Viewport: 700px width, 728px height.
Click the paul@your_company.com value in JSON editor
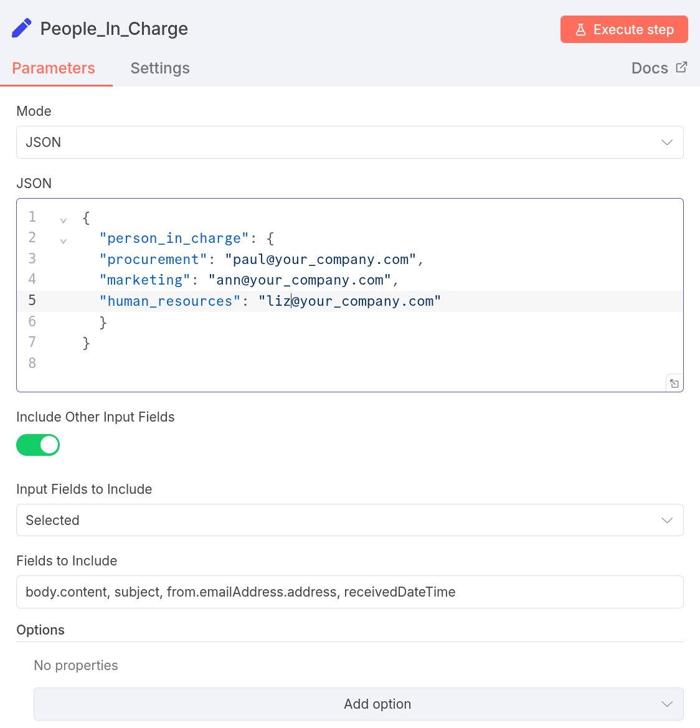(321, 260)
